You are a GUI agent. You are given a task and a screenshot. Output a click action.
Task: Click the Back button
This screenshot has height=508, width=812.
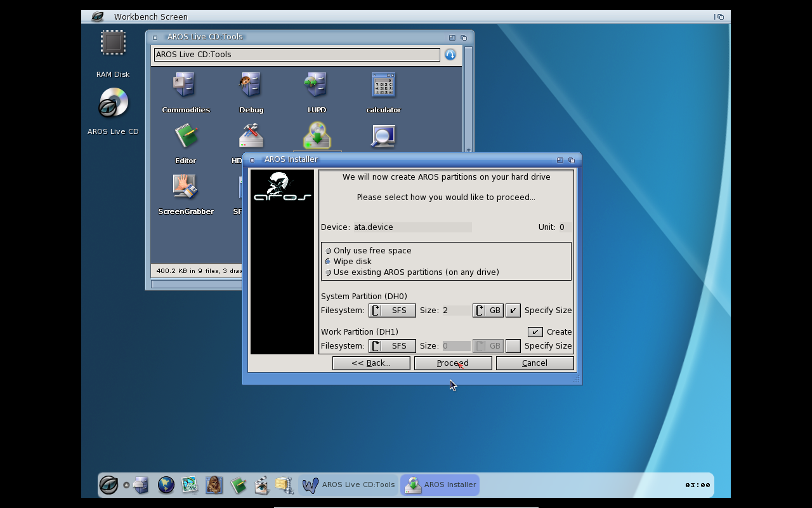coord(371,363)
